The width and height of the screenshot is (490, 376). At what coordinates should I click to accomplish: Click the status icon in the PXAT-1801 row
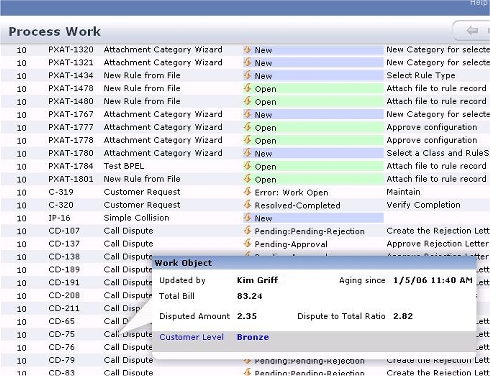pos(247,179)
